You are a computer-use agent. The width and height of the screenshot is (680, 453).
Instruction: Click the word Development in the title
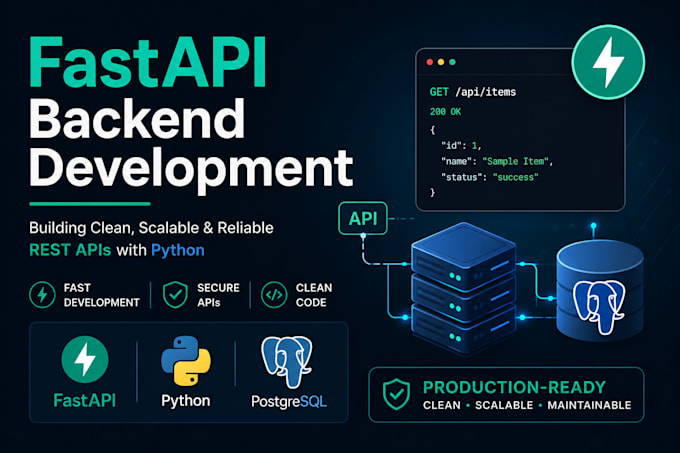pyautogui.click(x=191, y=170)
